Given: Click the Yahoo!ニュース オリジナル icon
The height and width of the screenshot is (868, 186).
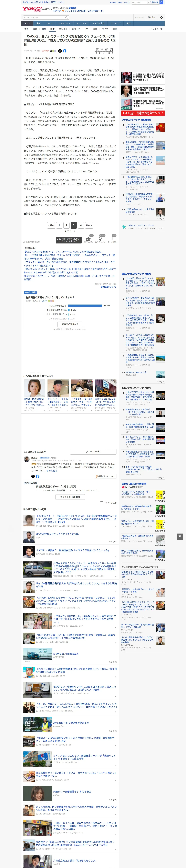Looking at the screenshot, I should [124, 227].
